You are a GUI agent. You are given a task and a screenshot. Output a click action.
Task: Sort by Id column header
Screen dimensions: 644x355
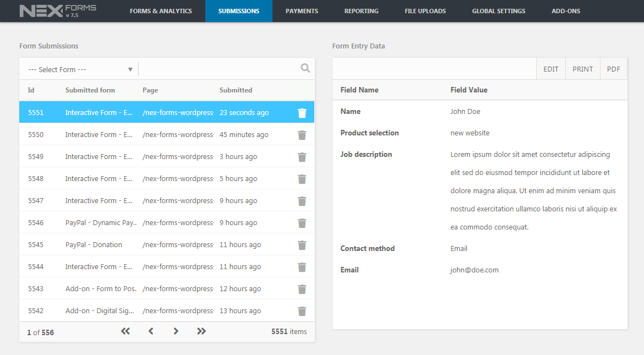pos(31,90)
